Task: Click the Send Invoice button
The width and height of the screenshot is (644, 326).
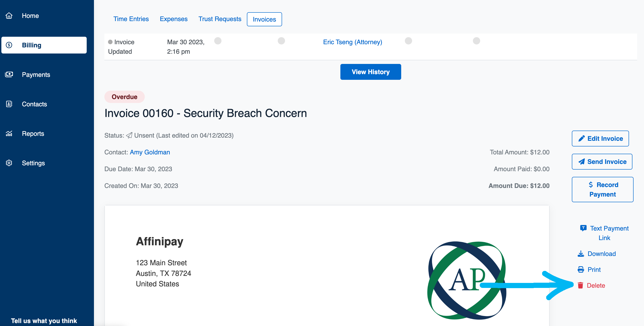Action: (x=602, y=162)
